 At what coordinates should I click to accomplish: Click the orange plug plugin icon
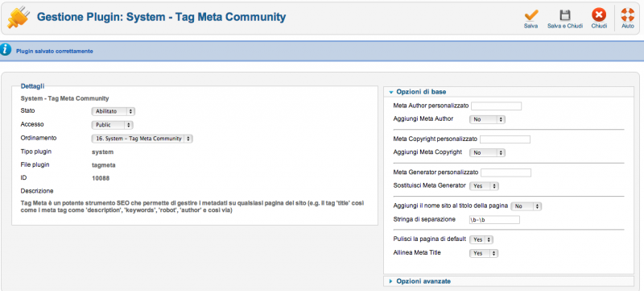pos(19,18)
